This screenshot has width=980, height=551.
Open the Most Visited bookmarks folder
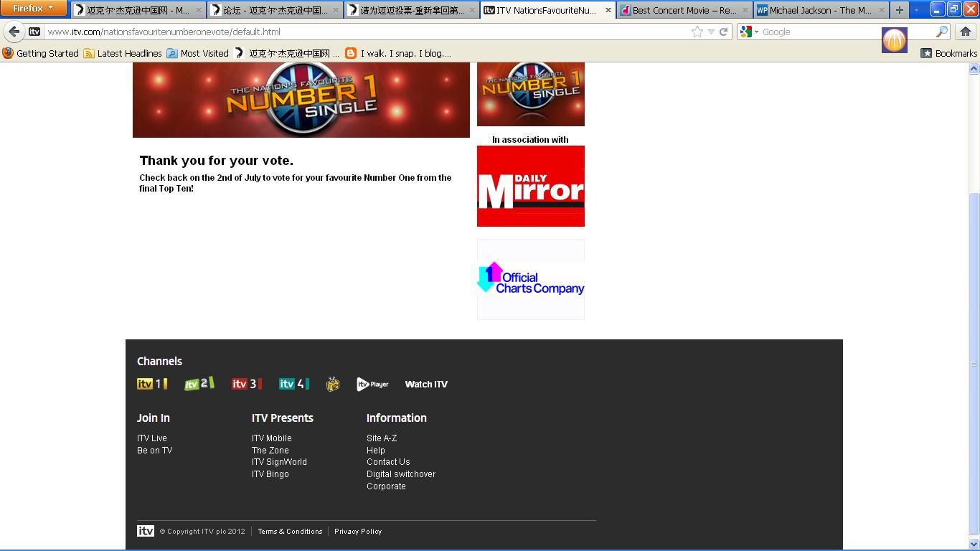(197, 53)
